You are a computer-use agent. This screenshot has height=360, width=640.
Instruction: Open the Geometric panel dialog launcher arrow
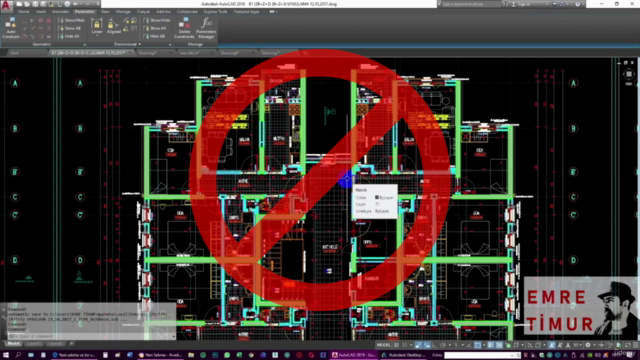(x=85, y=44)
